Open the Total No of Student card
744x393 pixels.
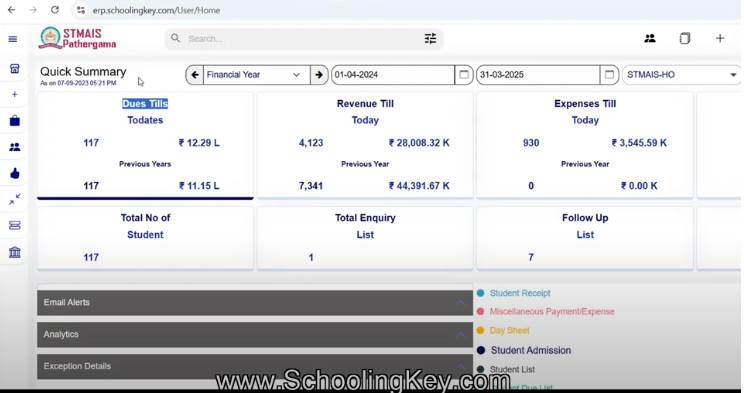pos(145,238)
